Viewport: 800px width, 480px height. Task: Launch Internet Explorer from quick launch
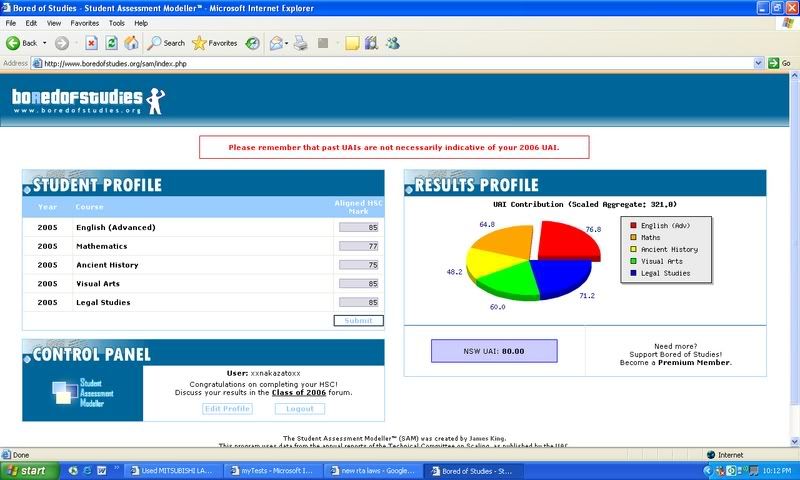point(87,471)
